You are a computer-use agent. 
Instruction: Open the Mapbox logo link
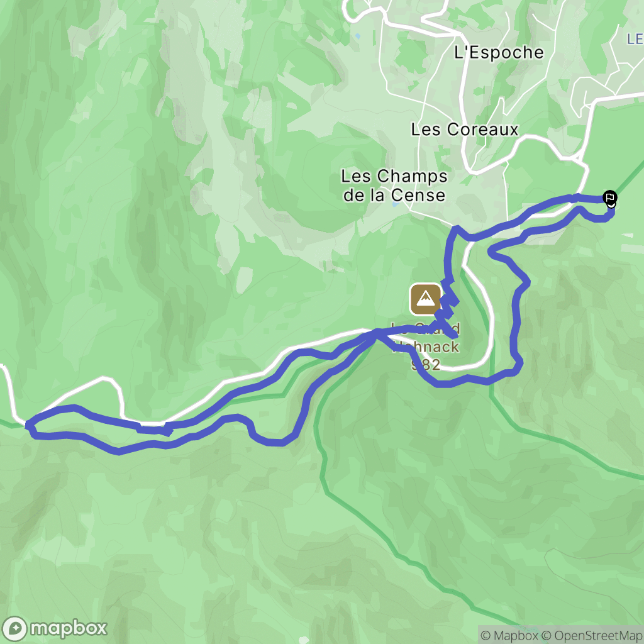54,628
